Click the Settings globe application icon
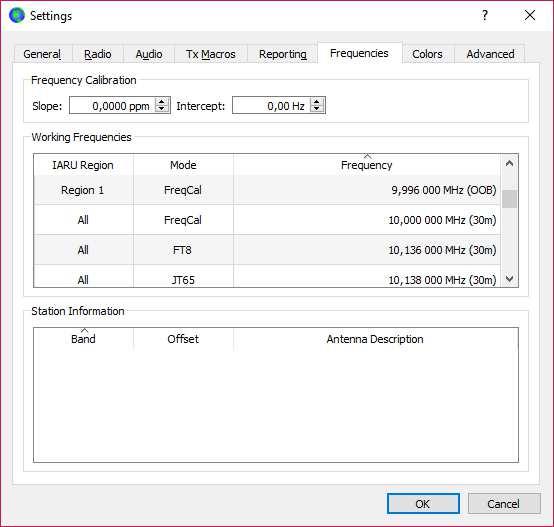The width and height of the screenshot is (554, 527). coord(17,16)
